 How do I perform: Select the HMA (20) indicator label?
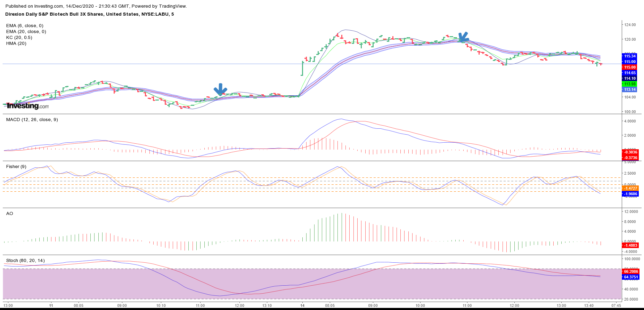(16, 43)
